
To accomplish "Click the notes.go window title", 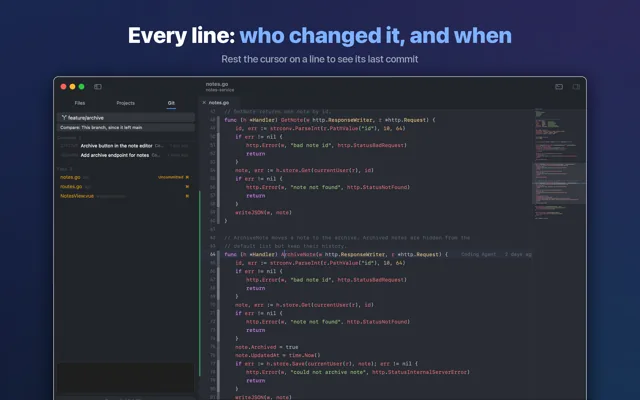I will [217, 84].
